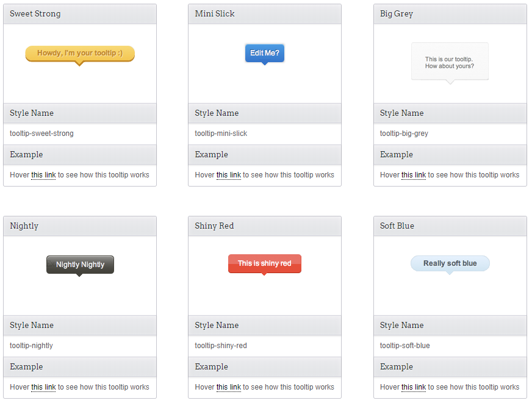Click 'Style Name' header in Big Grey card
This screenshot has width=532, height=403.
click(450, 113)
